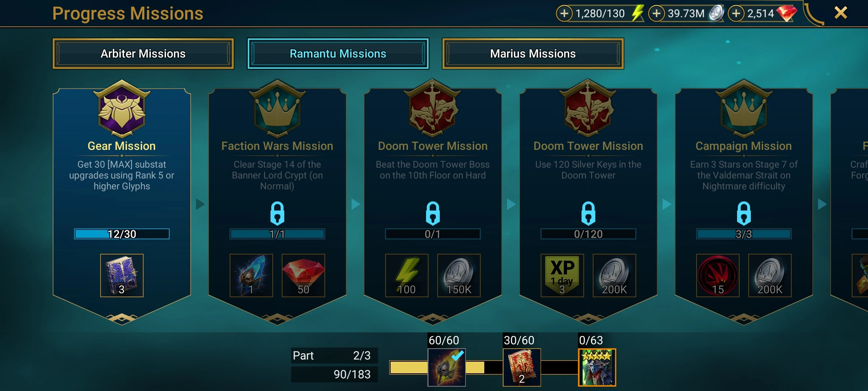
Task: Tap the arrow after the Gear Mission card
Action: [x=200, y=204]
